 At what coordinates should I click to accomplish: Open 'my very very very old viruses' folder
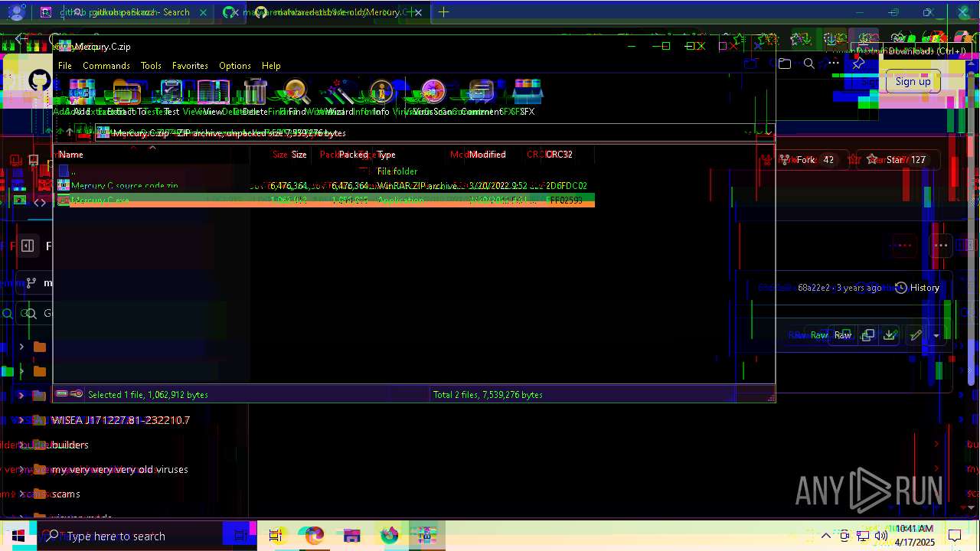coord(120,469)
